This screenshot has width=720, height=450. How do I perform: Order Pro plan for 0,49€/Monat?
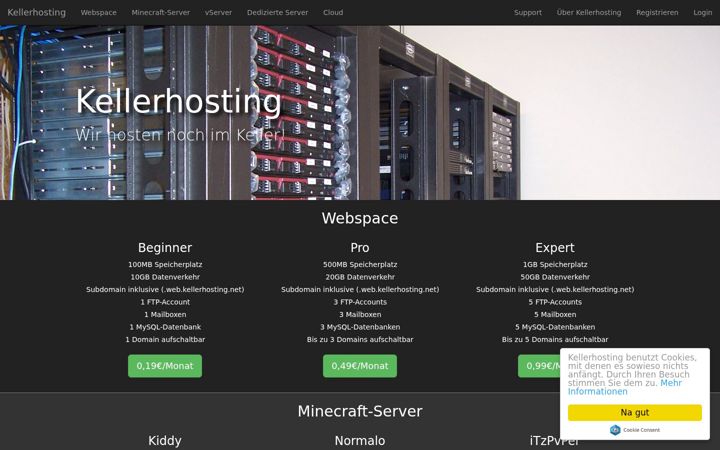360,366
